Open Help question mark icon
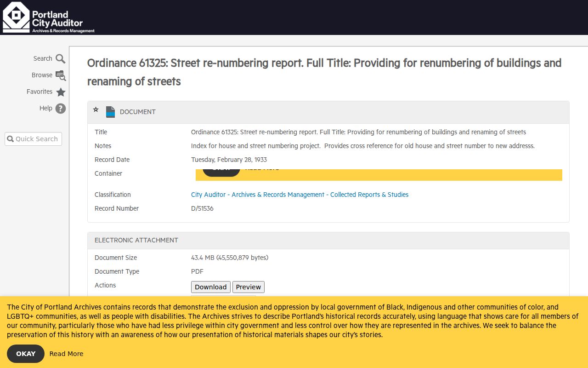 tap(61, 109)
